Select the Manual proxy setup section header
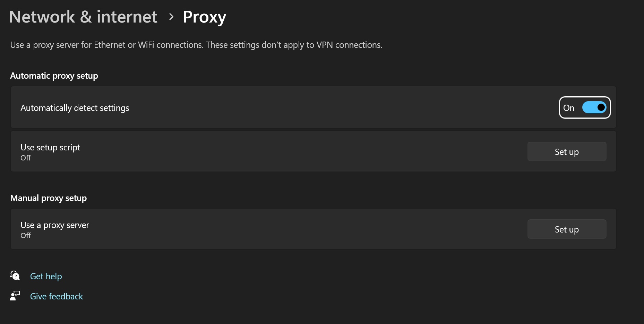 (49, 198)
